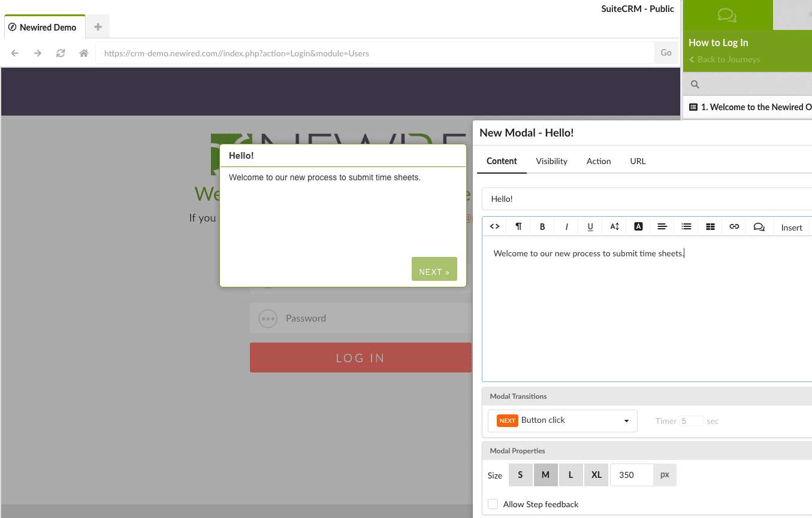Toggle paragraph marks in the editor toolbar
The height and width of the screenshot is (518, 812).
518,226
